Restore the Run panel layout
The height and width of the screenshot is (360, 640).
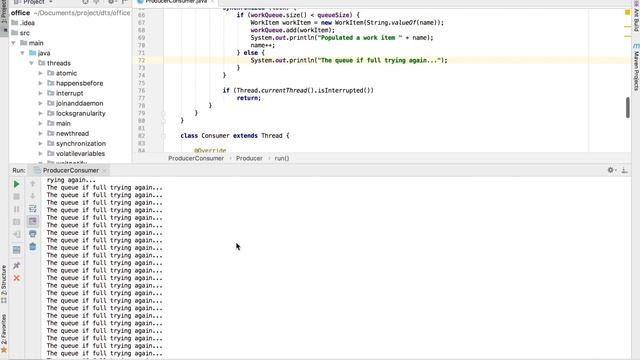(16, 250)
